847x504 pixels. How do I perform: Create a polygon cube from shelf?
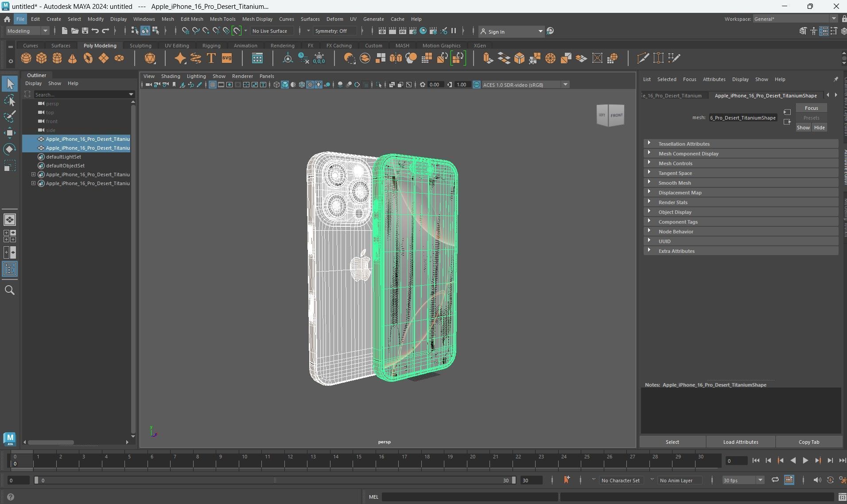42,58
